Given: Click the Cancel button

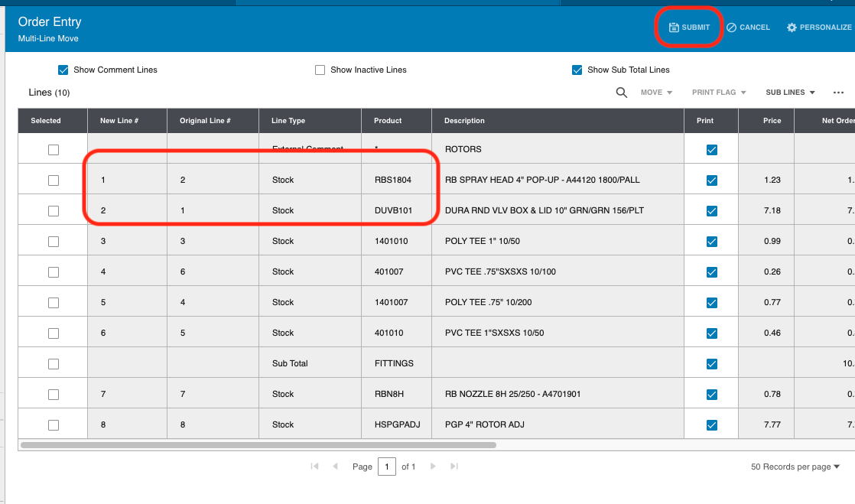Looking at the screenshot, I should (x=748, y=28).
